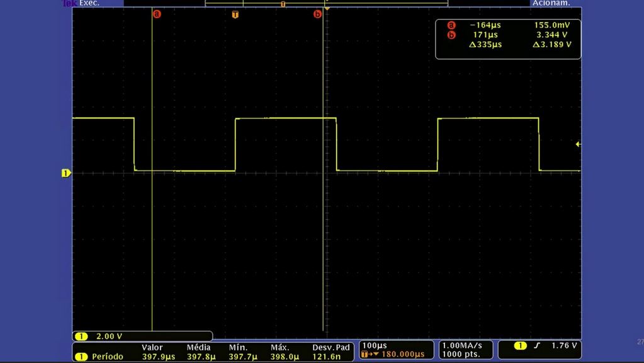Image resolution: width=644 pixels, height=363 pixels.
Task: Click the trigger level arrow on right edge
Action: tap(579, 144)
